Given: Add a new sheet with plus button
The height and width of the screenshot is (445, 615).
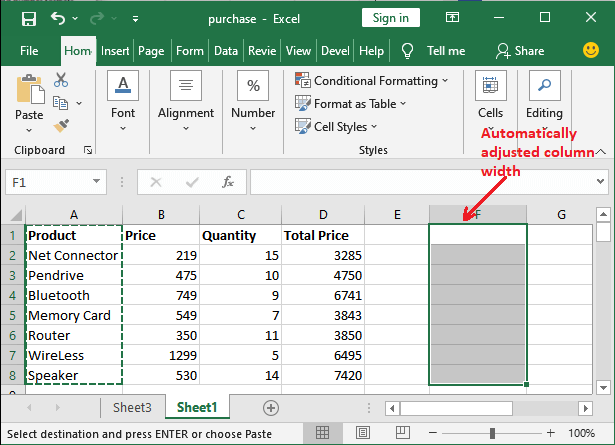Looking at the screenshot, I should [x=270, y=407].
